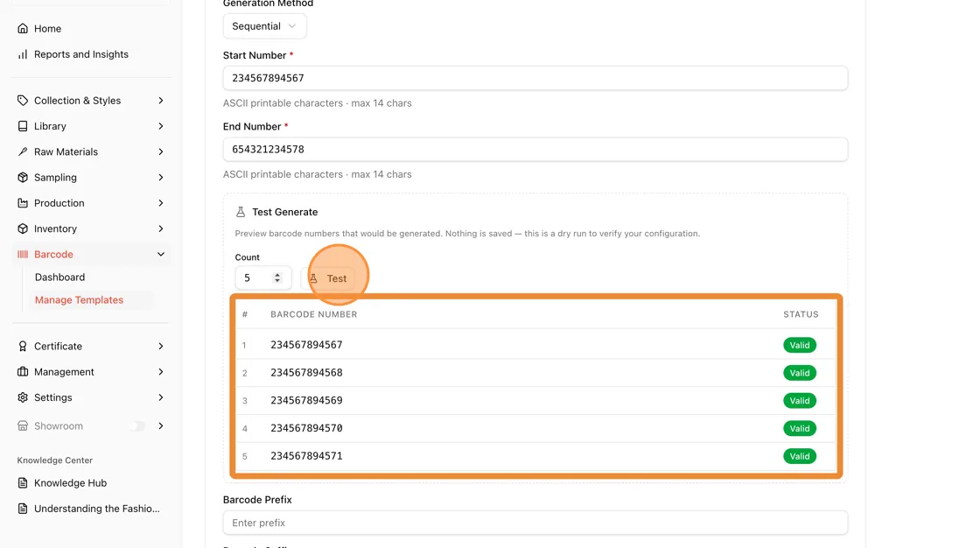
Task: Click the Raw Materials tool icon
Action: (23, 151)
